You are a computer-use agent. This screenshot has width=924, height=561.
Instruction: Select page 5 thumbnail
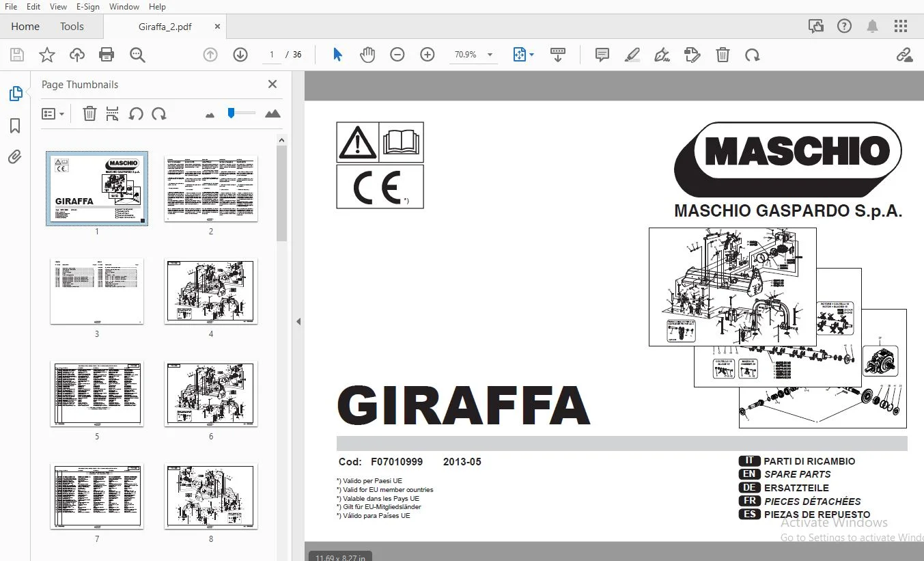[x=97, y=394]
